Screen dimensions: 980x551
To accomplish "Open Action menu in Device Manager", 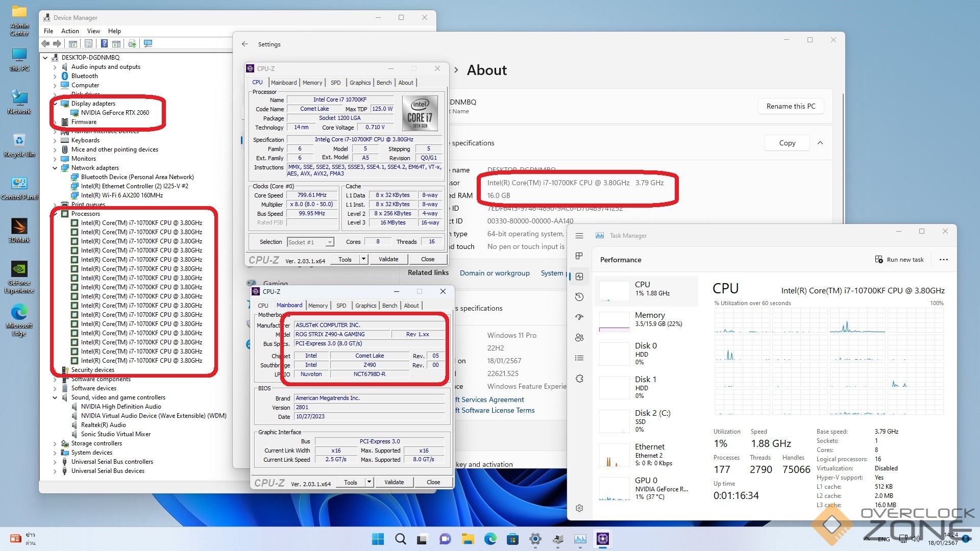I will pyautogui.click(x=70, y=31).
